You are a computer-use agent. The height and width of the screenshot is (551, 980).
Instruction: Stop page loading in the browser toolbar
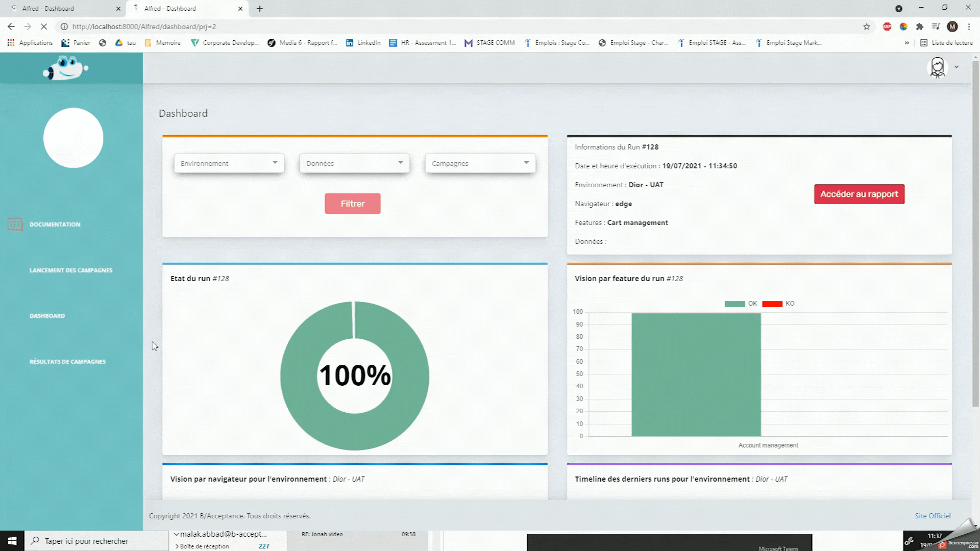click(x=44, y=27)
